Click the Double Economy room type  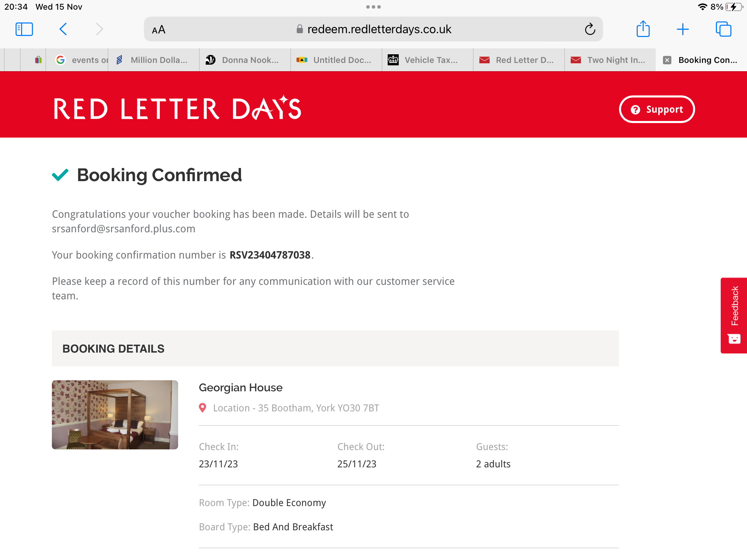point(289,503)
